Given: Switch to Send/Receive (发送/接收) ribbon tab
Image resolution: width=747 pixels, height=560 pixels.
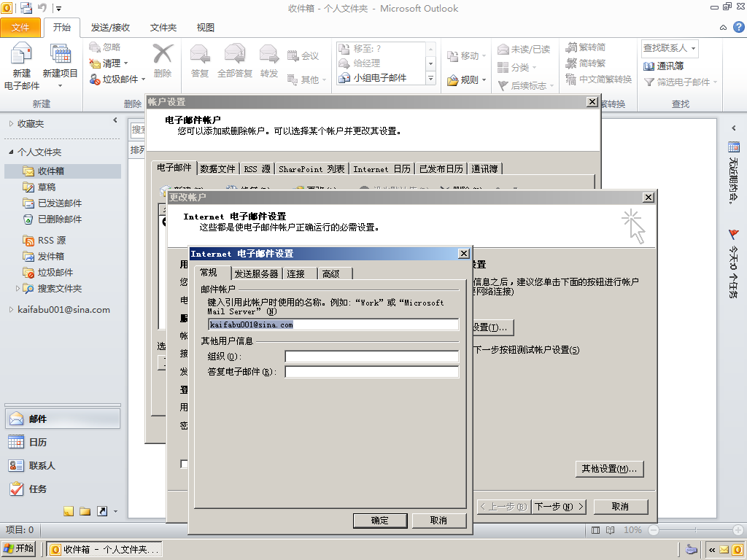Looking at the screenshot, I should (x=111, y=28).
